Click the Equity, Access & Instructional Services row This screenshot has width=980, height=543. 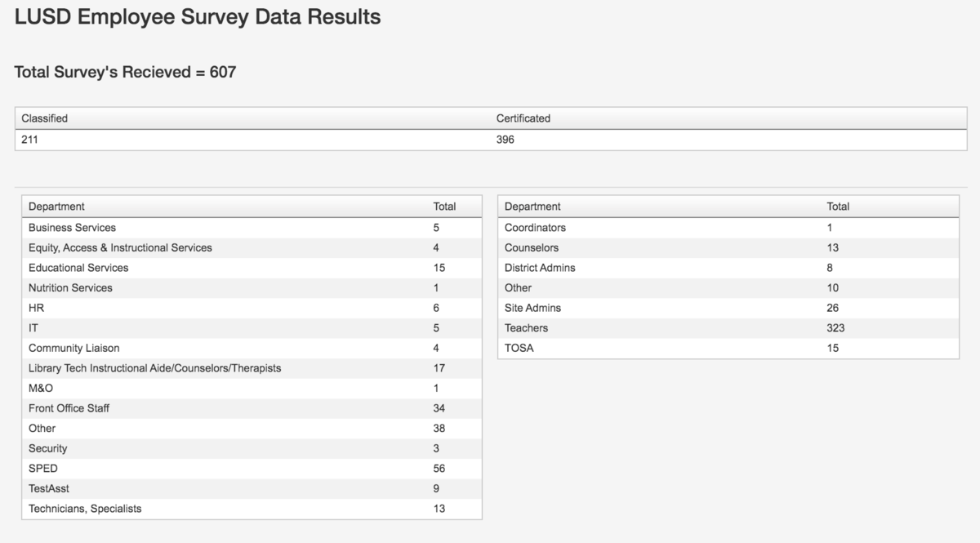click(252, 247)
